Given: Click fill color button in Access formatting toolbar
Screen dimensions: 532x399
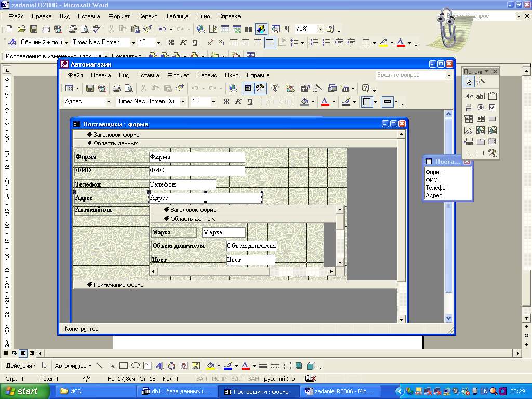Looking at the screenshot, I should point(304,101).
